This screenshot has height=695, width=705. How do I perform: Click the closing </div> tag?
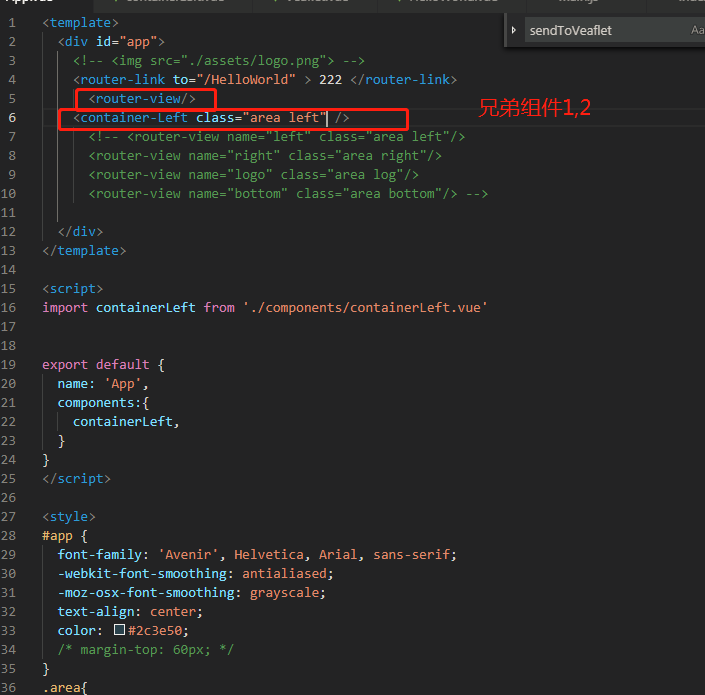pyautogui.click(x=80, y=232)
